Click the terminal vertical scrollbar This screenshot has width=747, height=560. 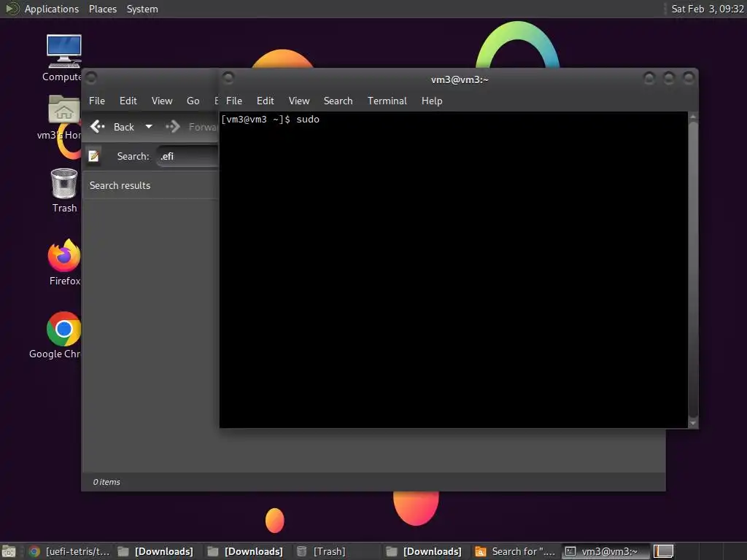693,270
